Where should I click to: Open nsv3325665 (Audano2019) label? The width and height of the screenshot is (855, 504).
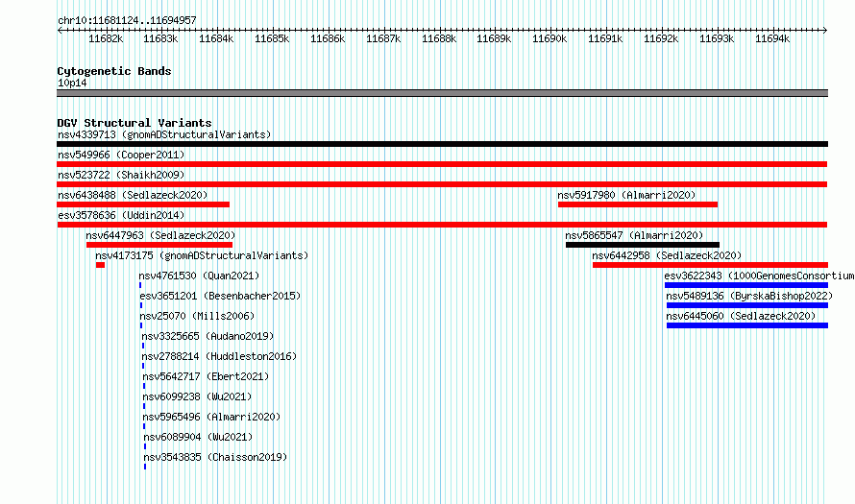pyautogui.click(x=208, y=336)
